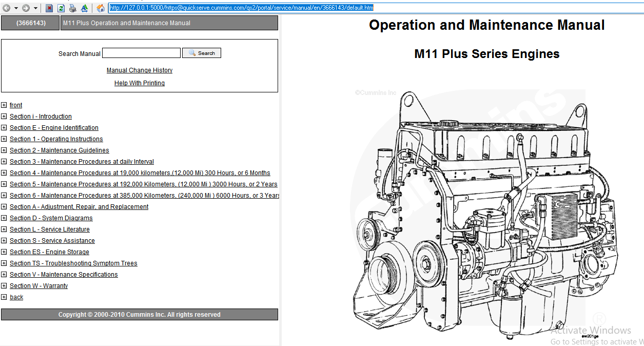This screenshot has height=346, width=644.
Task: Open Section A - Adjustment, Repair, and Replacement
Action: pyautogui.click(x=79, y=207)
